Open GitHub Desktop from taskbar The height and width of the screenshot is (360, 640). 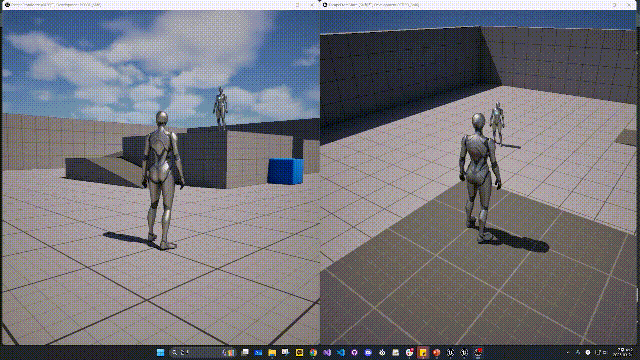coord(354,353)
